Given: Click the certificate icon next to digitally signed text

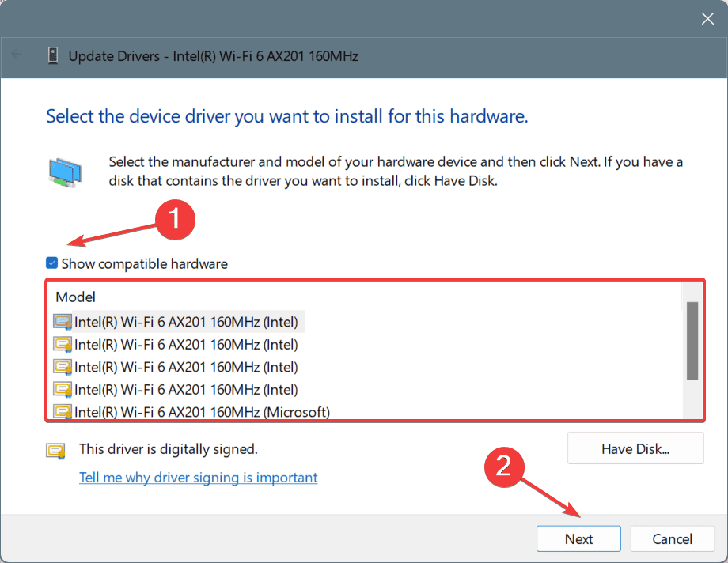Looking at the screenshot, I should 55,451.
